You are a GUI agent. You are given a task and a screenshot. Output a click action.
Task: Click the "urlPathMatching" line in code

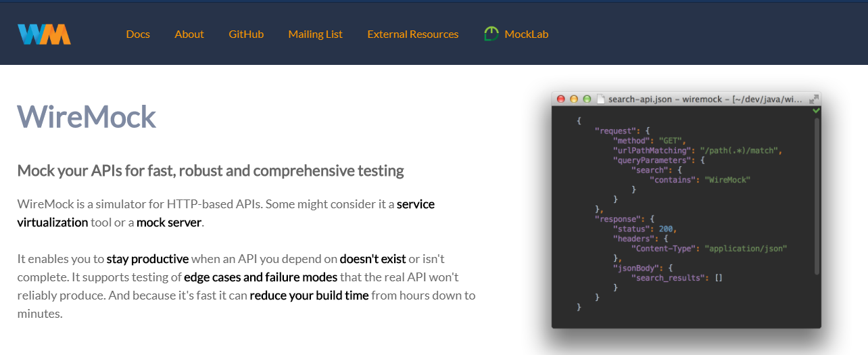[x=698, y=150]
